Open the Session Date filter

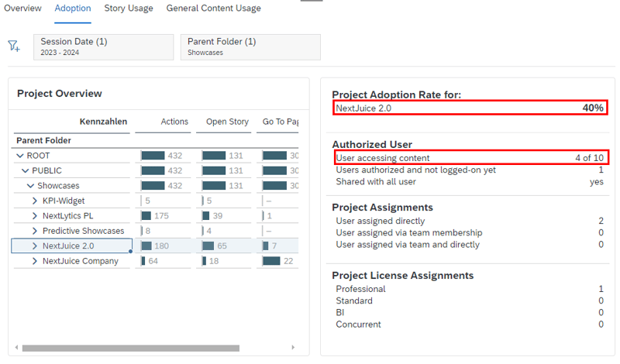[x=104, y=47]
